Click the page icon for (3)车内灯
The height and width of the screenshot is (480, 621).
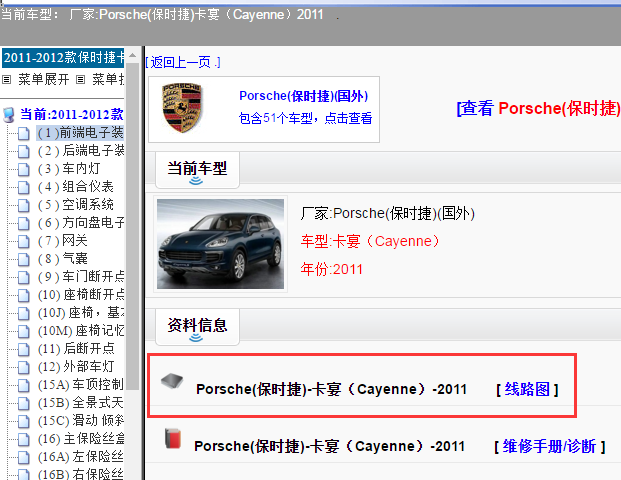24,169
